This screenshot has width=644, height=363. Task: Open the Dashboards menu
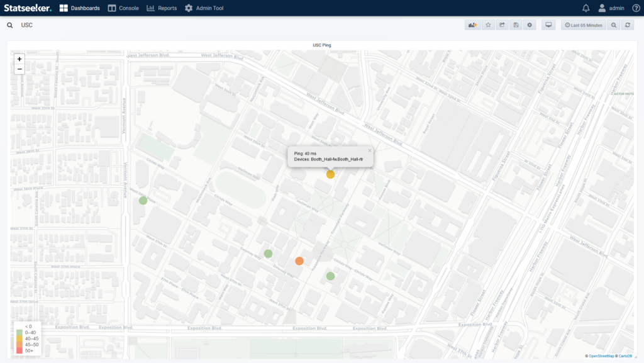coord(79,8)
